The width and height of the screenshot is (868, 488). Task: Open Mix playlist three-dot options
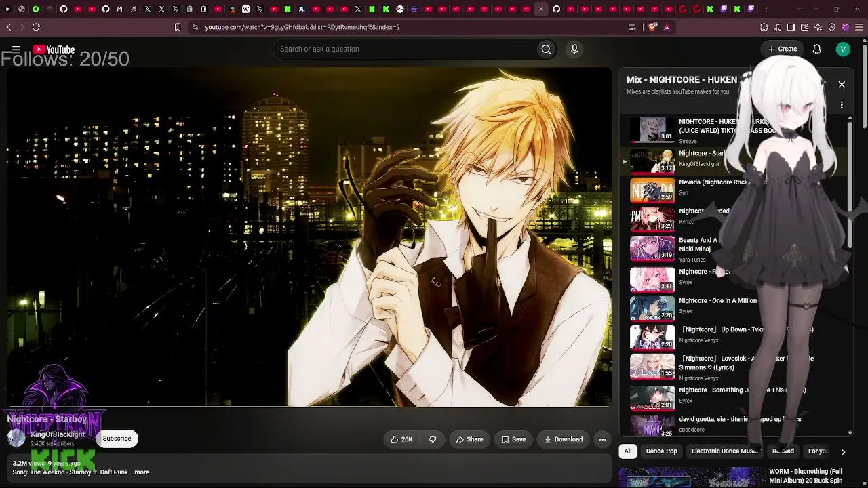click(842, 105)
